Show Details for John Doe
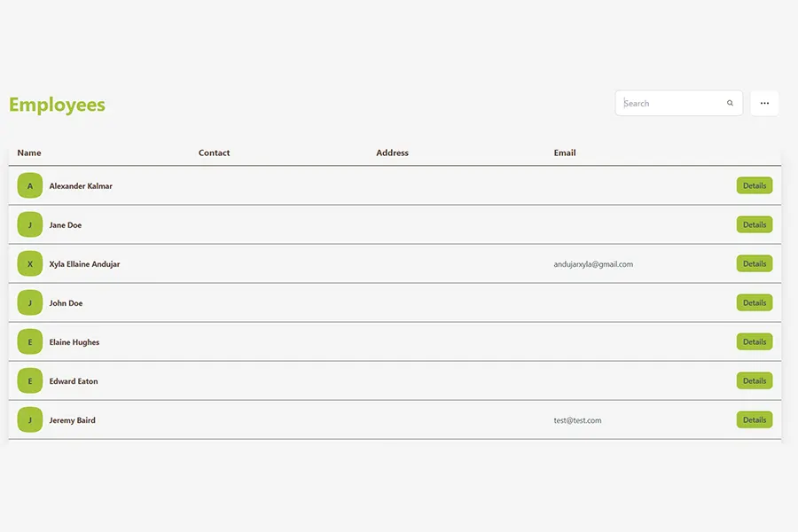 click(x=754, y=303)
